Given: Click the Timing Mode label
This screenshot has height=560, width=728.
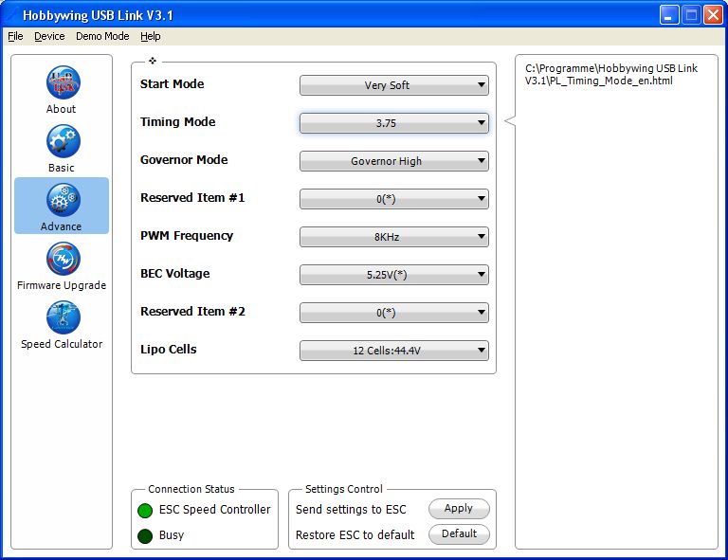Looking at the screenshot, I should tap(178, 122).
